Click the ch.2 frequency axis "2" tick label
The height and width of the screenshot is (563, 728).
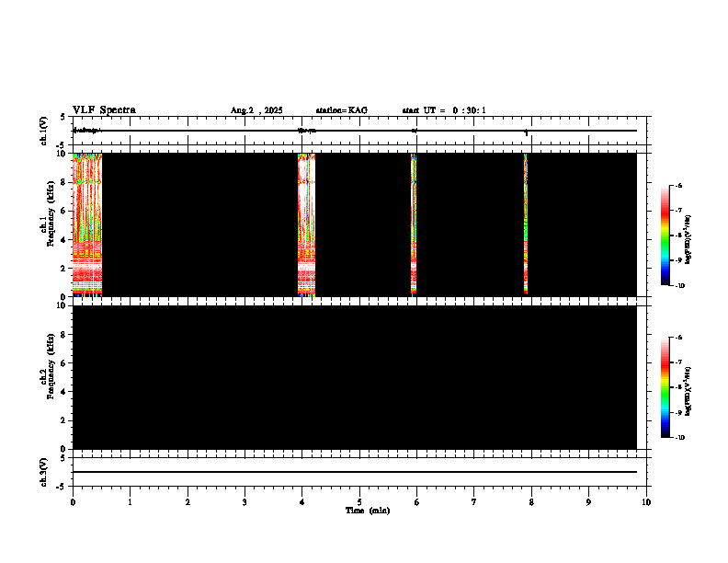[64, 420]
